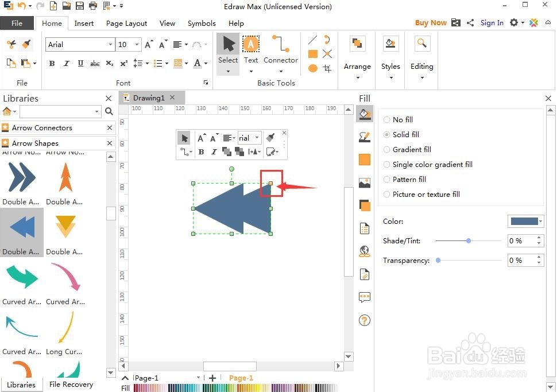The height and width of the screenshot is (392, 557).
Task: Select the teal Curved Arrow shape thumbnail
Action: (x=22, y=277)
